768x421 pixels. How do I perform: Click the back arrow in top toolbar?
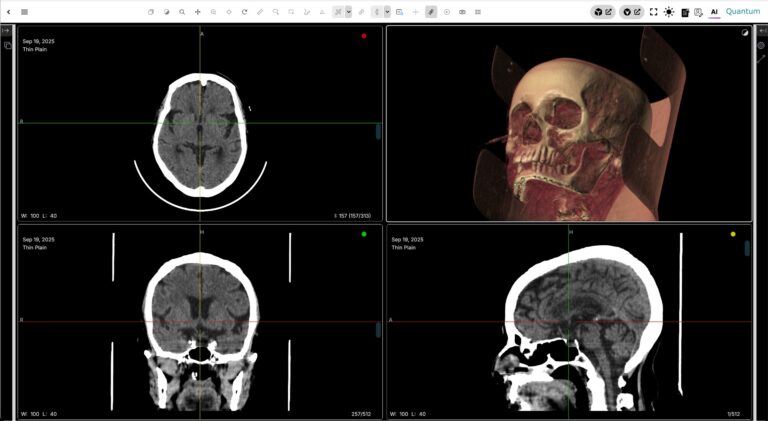click(x=8, y=12)
